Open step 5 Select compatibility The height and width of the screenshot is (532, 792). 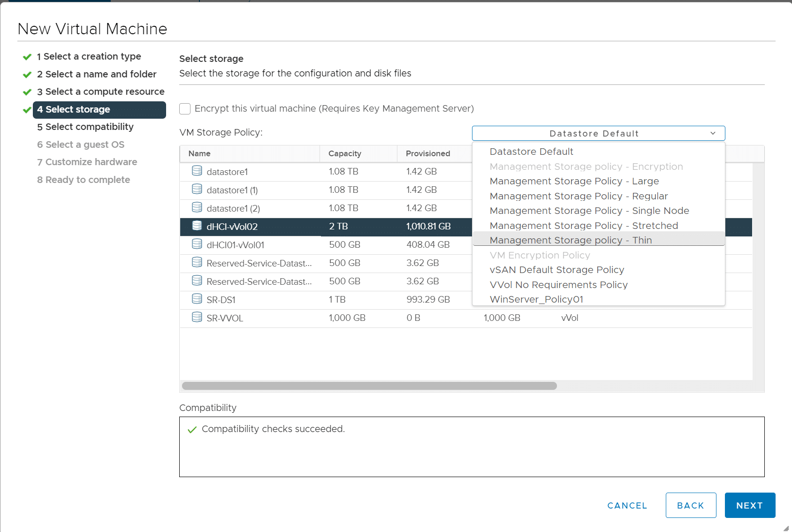coord(85,127)
